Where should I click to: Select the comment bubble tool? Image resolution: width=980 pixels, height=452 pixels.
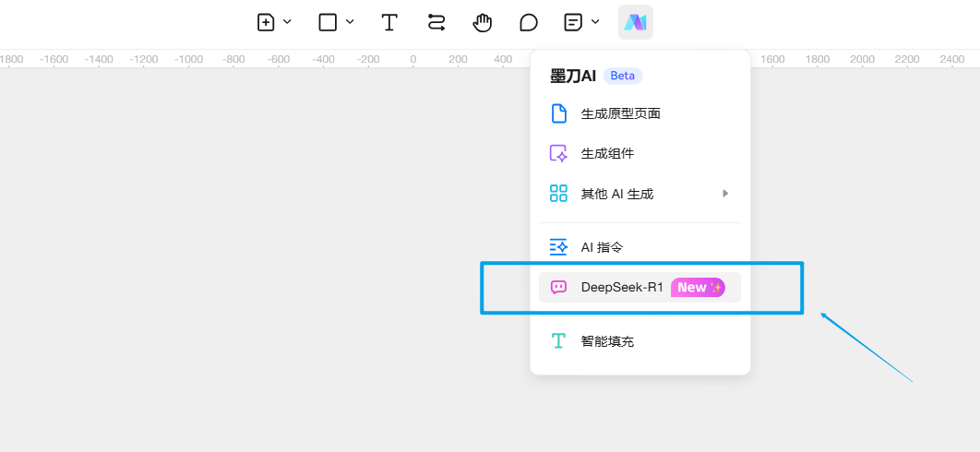529,22
